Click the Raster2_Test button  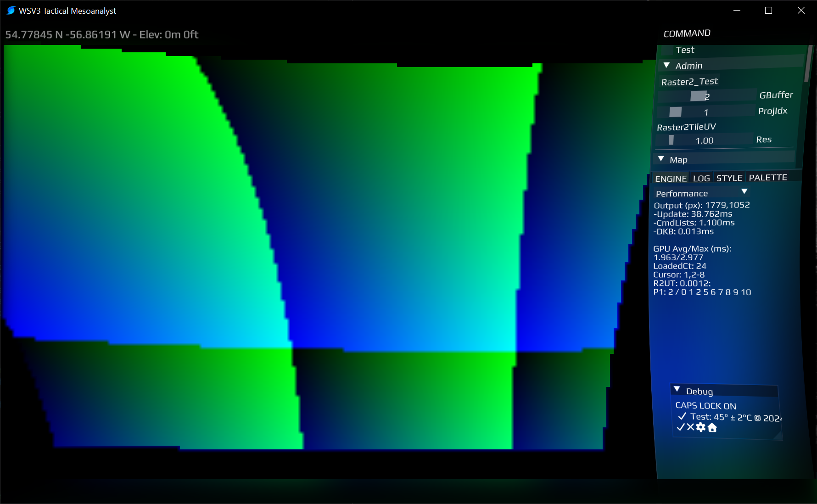(x=689, y=82)
